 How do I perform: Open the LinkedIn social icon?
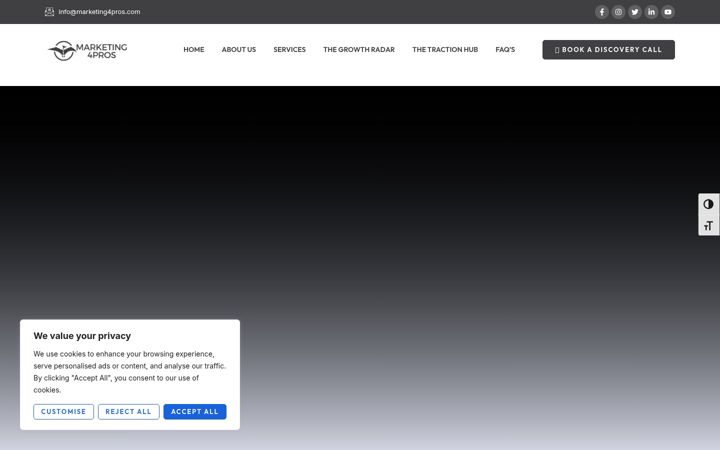pyautogui.click(x=651, y=12)
